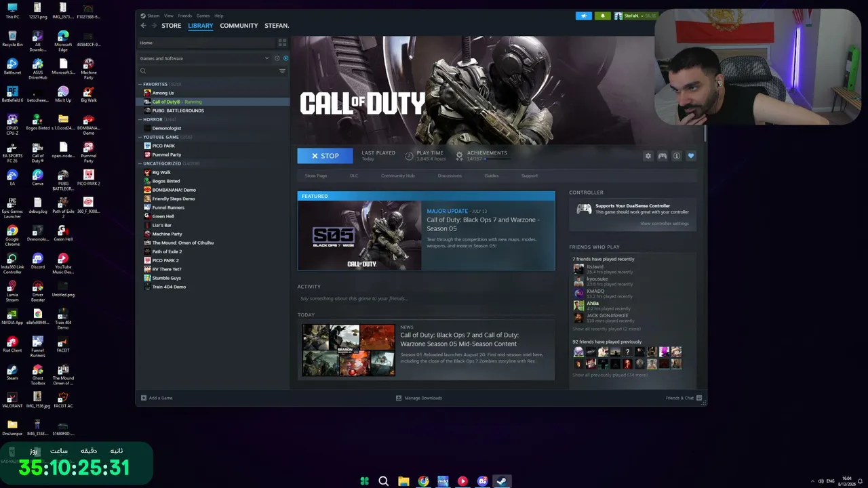Click the Manage Downloads icon
Screen dimensions: 868x488
399,398
